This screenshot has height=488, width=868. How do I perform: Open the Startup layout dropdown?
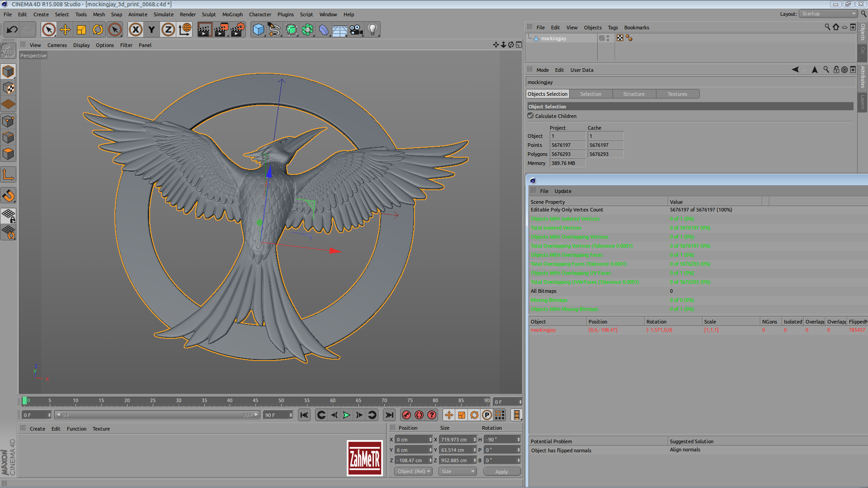[828, 14]
